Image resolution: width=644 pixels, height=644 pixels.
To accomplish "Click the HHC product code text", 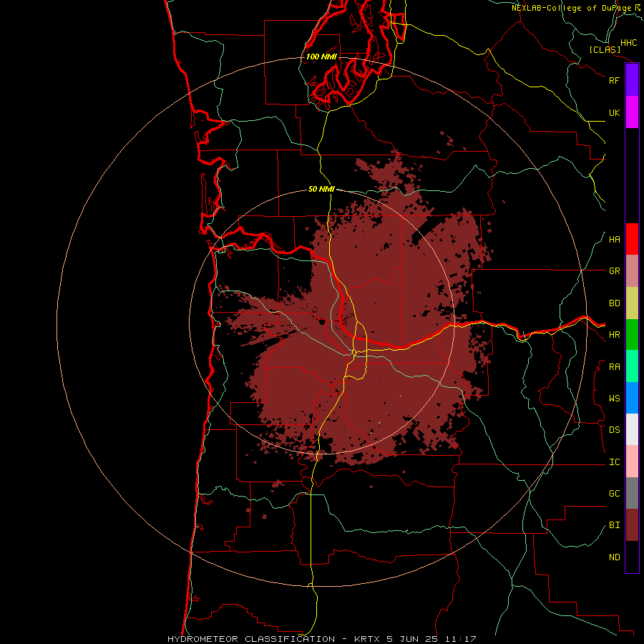I will [x=628, y=43].
